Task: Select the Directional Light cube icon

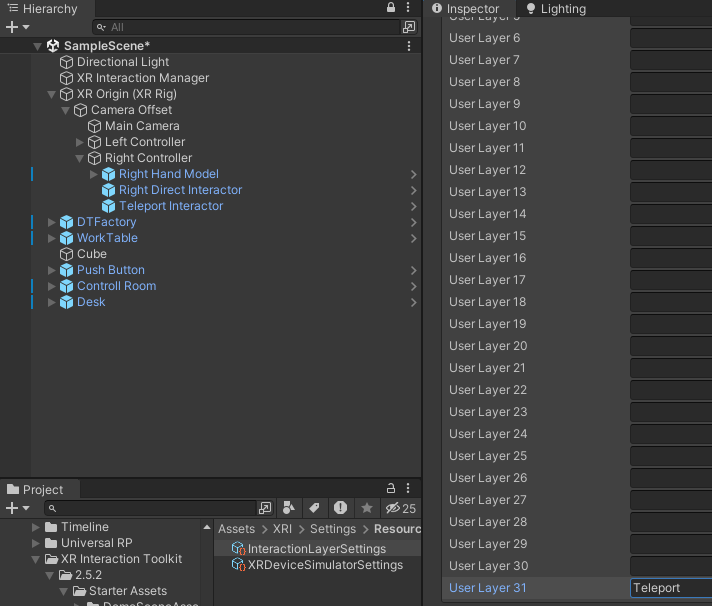Action: pos(66,62)
